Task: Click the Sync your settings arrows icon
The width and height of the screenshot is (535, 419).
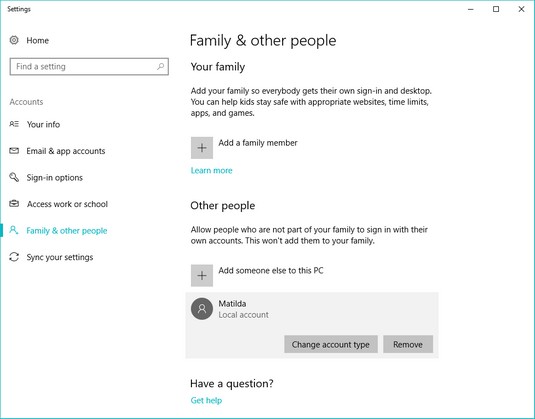Action: [14, 257]
